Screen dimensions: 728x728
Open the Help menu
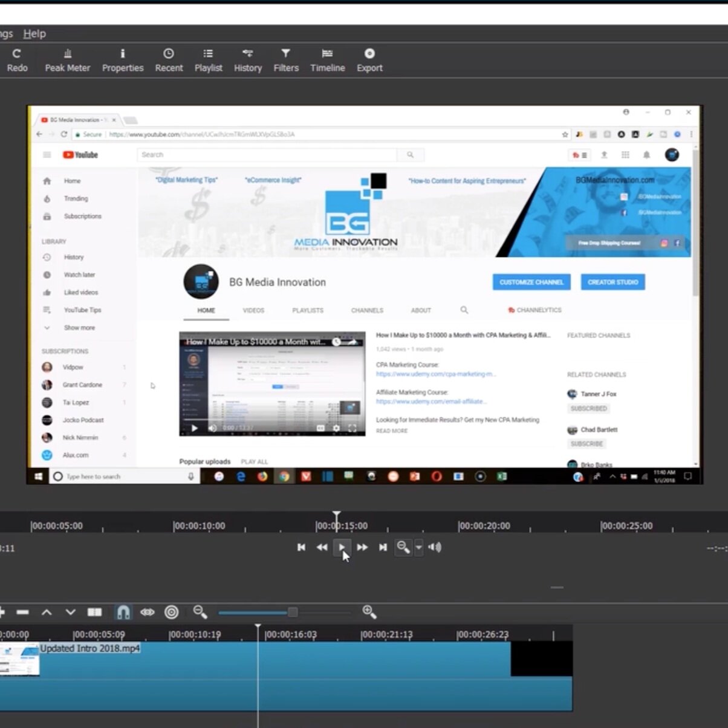pyautogui.click(x=34, y=34)
